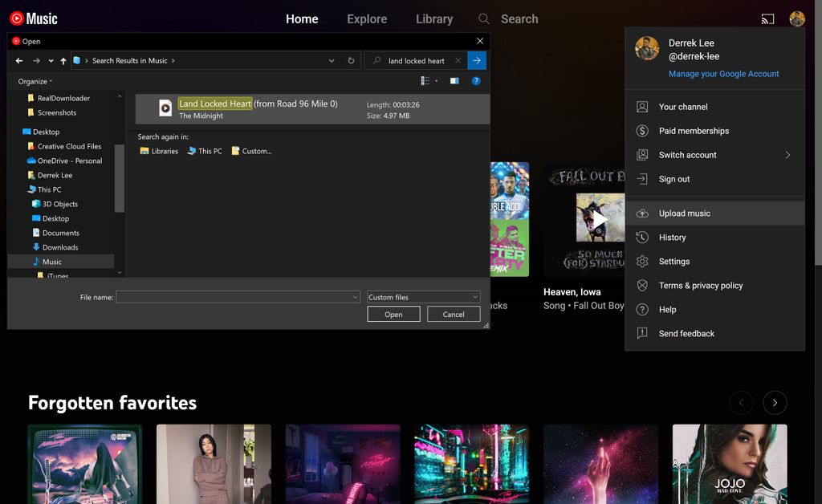822x504 pixels.
Task: Expand the Organize menu
Action: (35, 81)
